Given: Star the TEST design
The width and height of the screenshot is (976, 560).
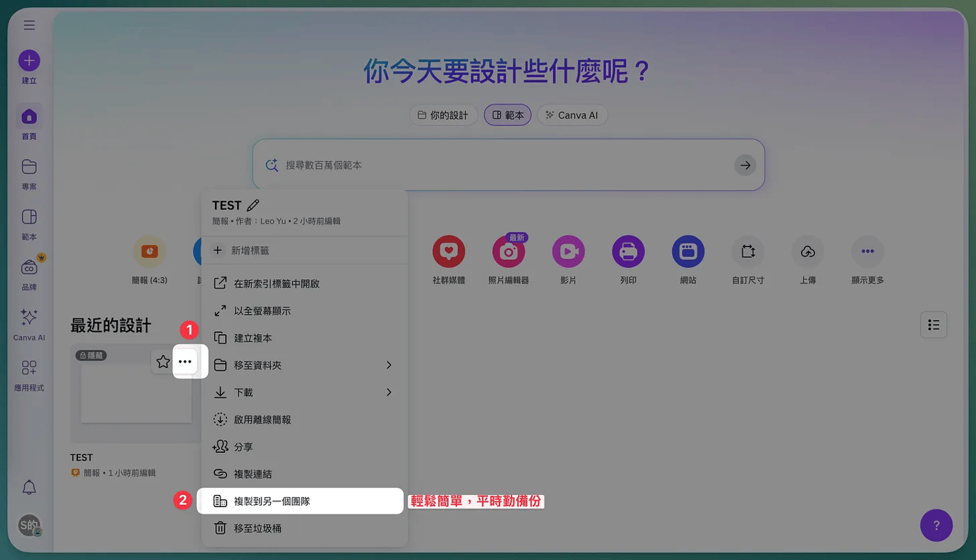Looking at the screenshot, I should pos(163,361).
